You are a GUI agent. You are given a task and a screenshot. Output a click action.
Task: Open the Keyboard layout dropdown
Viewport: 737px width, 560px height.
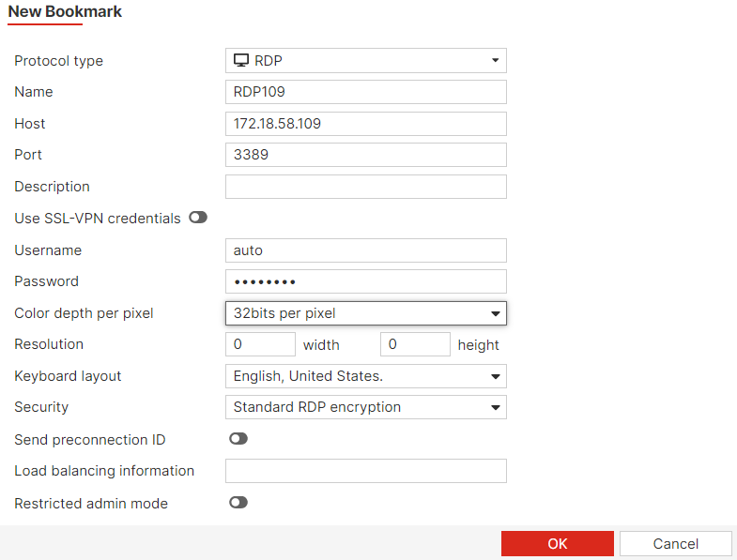point(366,376)
